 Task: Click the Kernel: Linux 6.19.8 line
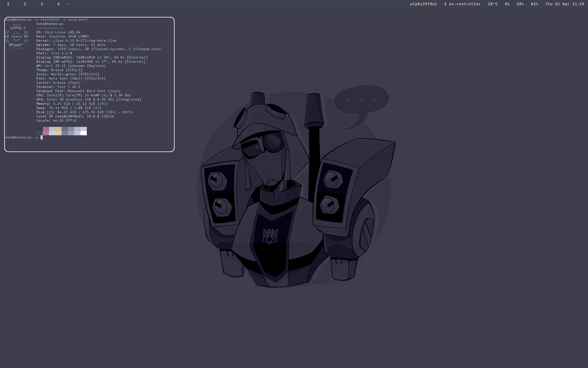[x=76, y=41]
